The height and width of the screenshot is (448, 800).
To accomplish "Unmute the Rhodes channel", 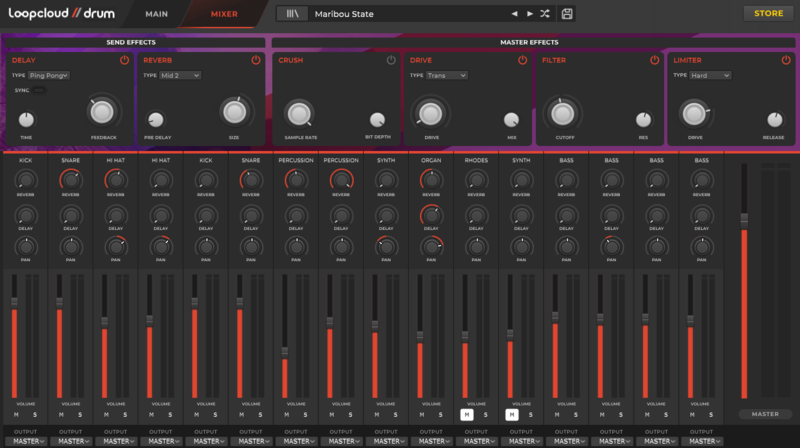I will pos(466,414).
